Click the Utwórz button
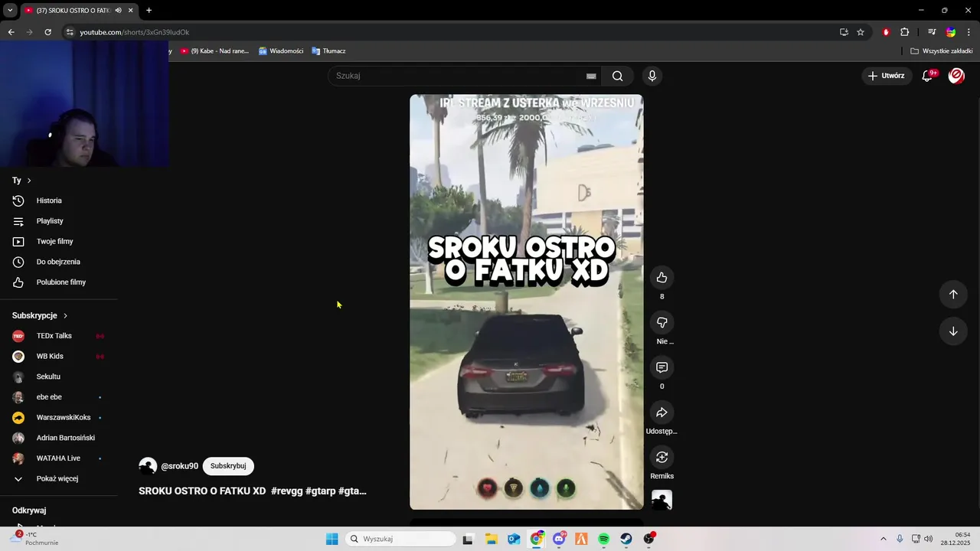The image size is (980, 551). (886, 76)
